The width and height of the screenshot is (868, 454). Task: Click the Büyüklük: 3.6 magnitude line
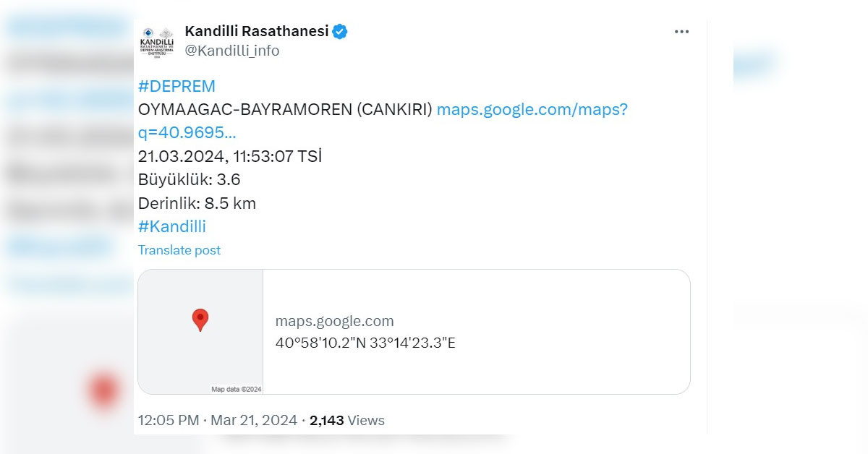pos(190,180)
